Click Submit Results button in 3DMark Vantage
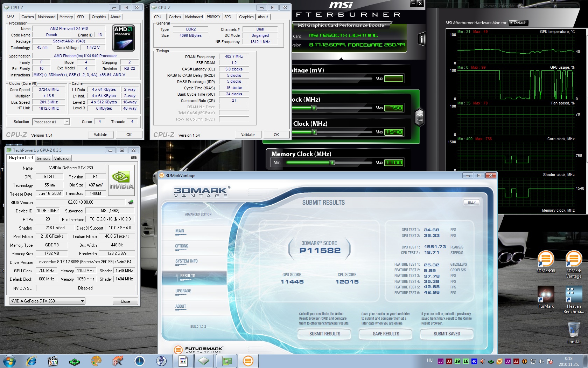The width and height of the screenshot is (588, 368). click(324, 334)
